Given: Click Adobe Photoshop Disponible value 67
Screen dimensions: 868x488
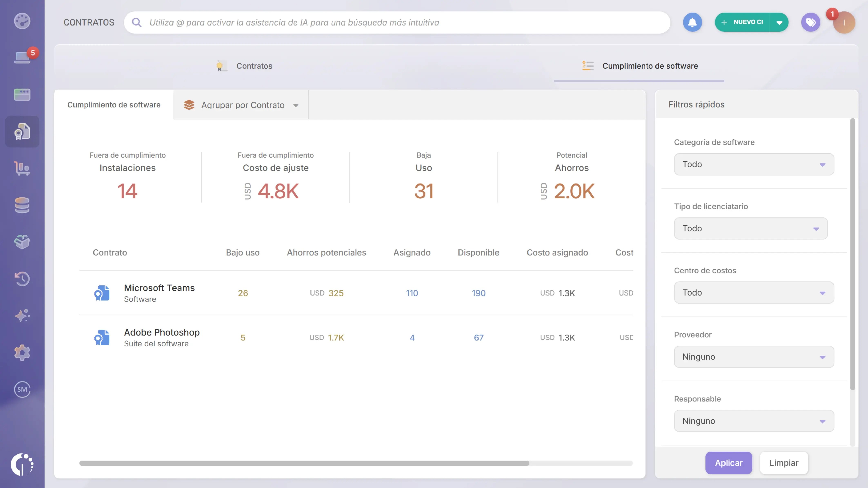Looking at the screenshot, I should click(479, 337).
